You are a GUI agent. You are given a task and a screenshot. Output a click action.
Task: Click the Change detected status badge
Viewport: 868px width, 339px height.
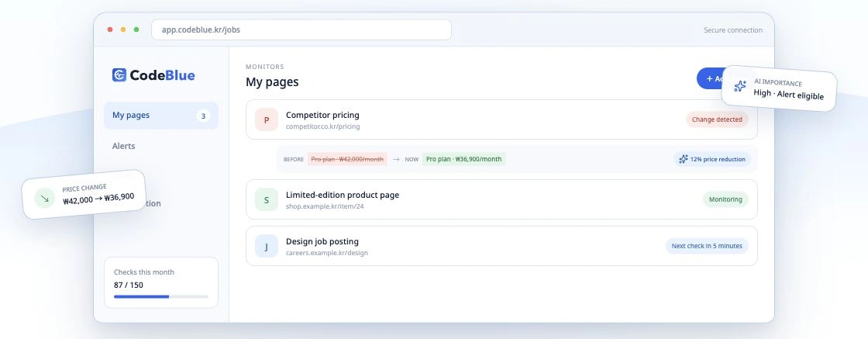[x=717, y=119]
